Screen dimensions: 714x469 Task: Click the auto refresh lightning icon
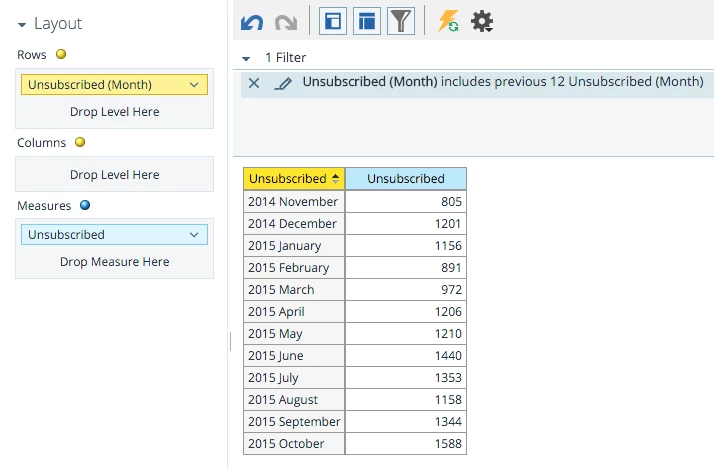448,21
